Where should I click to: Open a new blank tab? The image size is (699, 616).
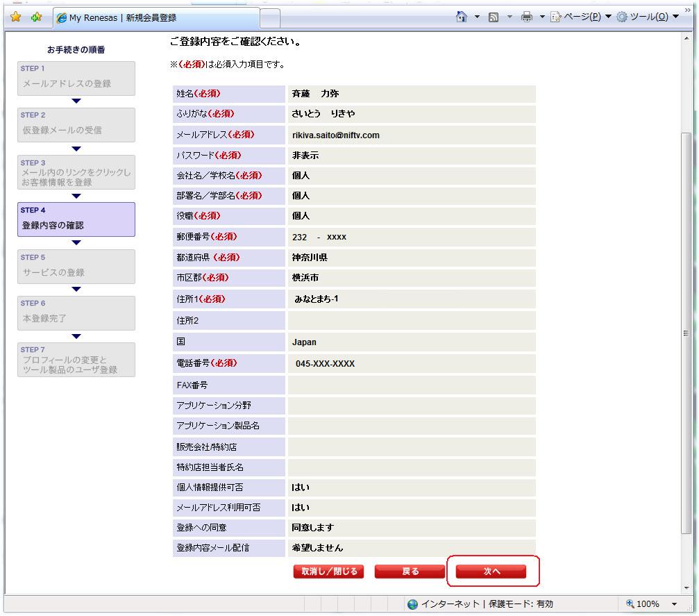[271, 17]
